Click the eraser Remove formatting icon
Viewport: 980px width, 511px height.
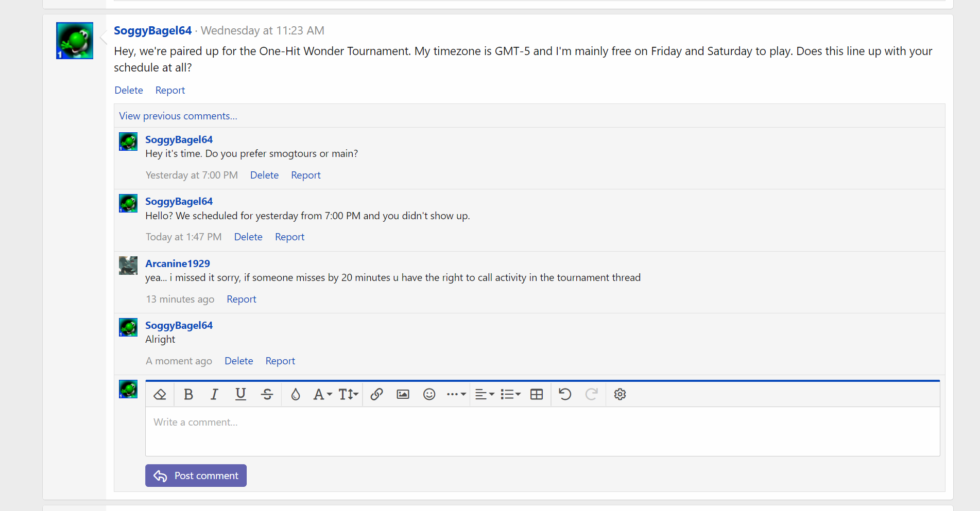click(160, 394)
